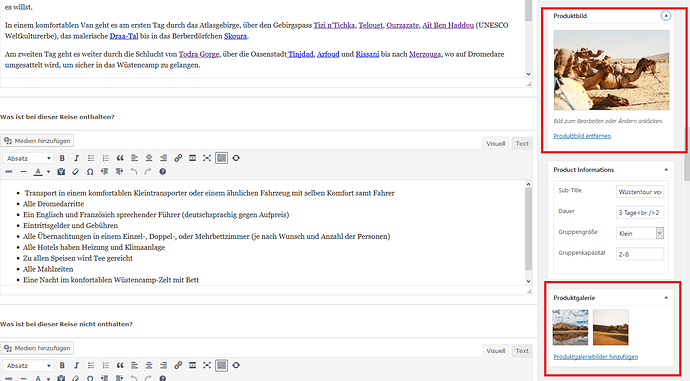Insert a link using the middle editor's chain icon
Viewport: 690px width, 381px height.
click(x=178, y=158)
